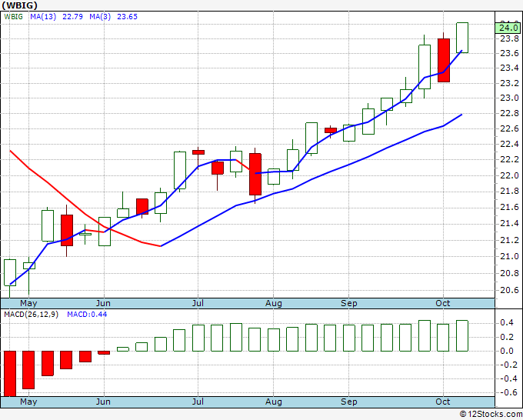This screenshot has height=420, width=523.
Task: Click May on the bottom MACD time axis
Action: (28, 402)
